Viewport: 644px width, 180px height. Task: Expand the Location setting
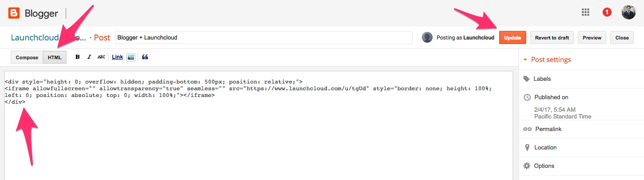point(545,148)
